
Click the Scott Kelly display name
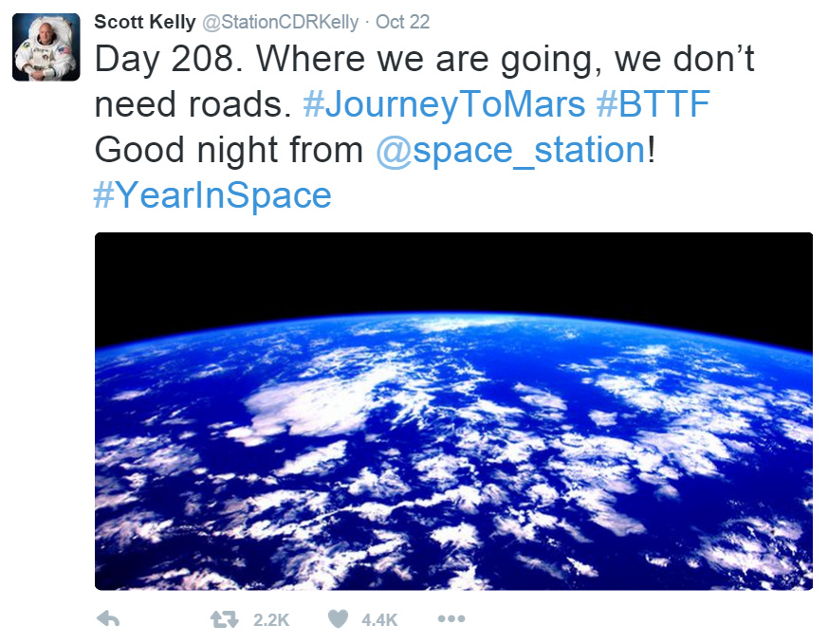click(x=145, y=22)
